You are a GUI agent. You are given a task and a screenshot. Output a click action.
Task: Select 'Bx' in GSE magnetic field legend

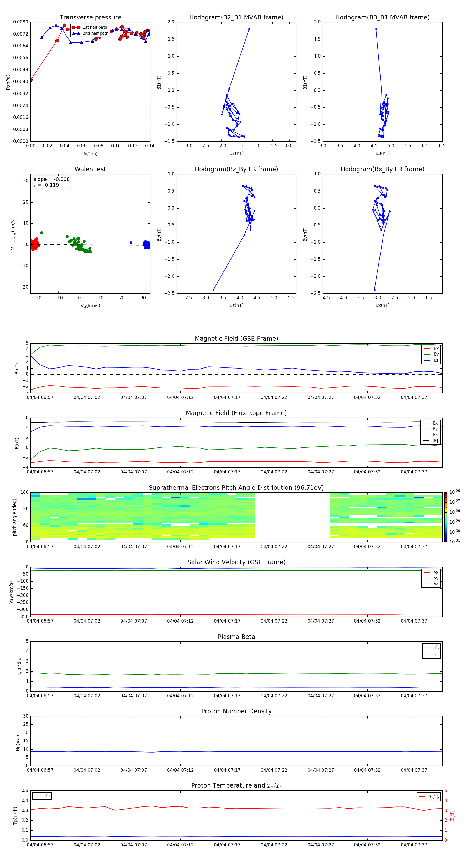coord(431,349)
